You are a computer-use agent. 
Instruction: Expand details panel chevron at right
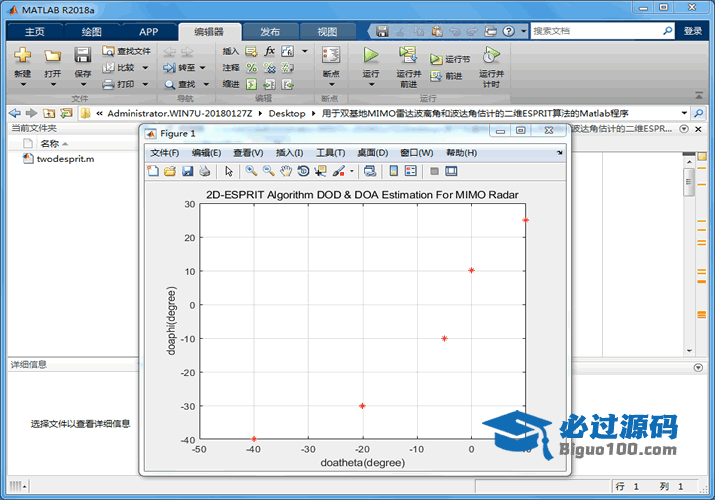point(698,367)
